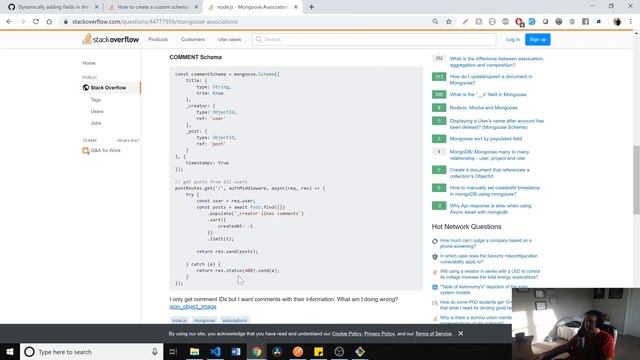Click the Sign up button
Image resolution: width=640 pixels, height=360 pixels.
tap(538, 39)
